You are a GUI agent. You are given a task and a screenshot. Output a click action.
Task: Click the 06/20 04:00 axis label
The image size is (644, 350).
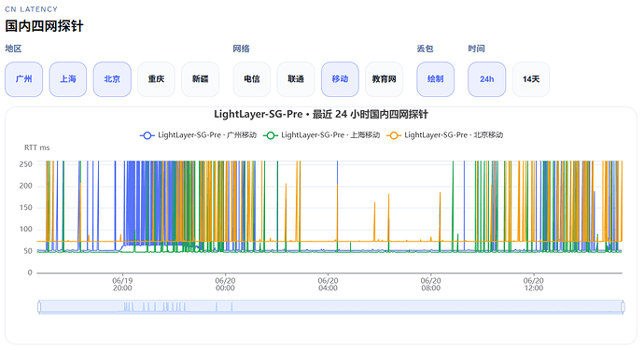pos(328,285)
